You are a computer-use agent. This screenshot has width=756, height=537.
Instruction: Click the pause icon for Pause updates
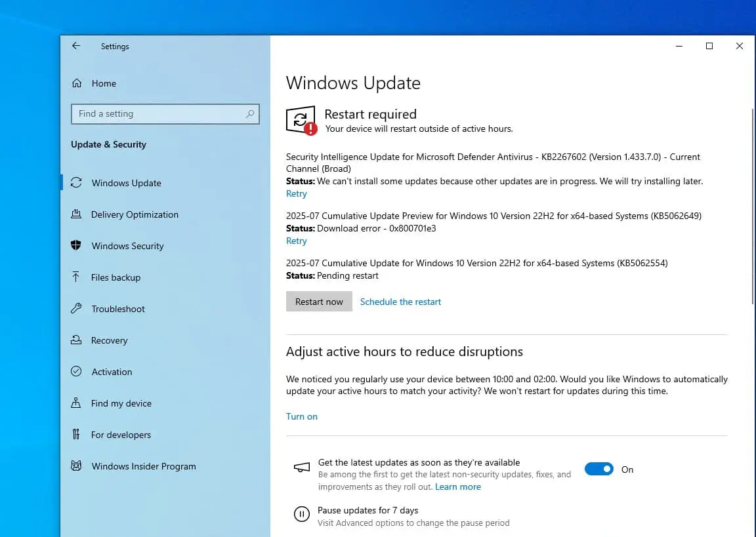302,514
